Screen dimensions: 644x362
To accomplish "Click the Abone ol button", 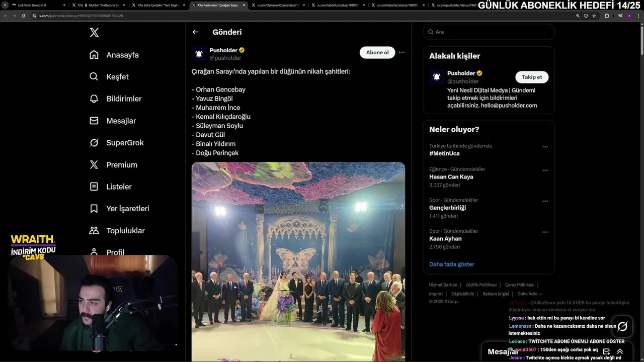I will tap(377, 52).
